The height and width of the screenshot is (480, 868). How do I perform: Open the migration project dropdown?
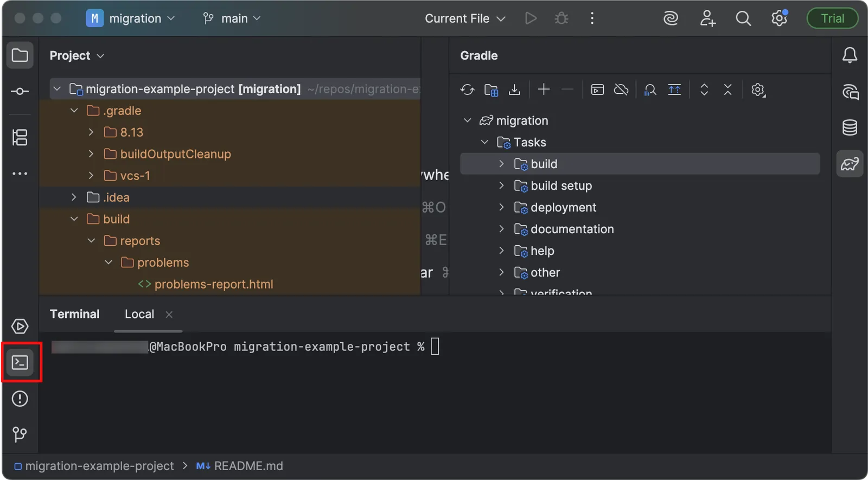[x=131, y=18]
